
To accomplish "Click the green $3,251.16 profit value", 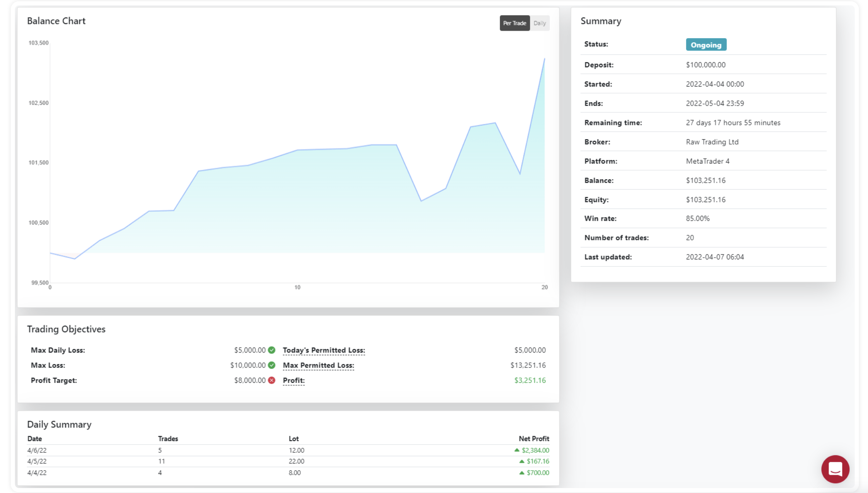I will [x=530, y=380].
